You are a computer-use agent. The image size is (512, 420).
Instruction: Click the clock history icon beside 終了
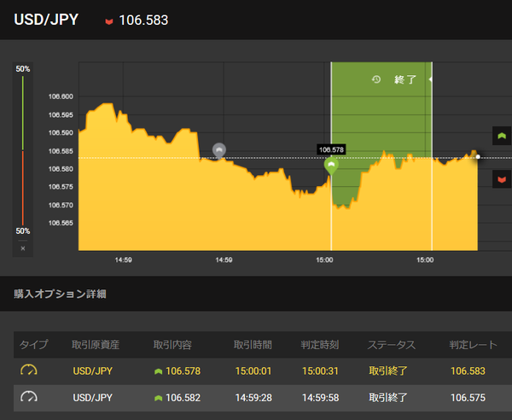[x=376, y=79]
